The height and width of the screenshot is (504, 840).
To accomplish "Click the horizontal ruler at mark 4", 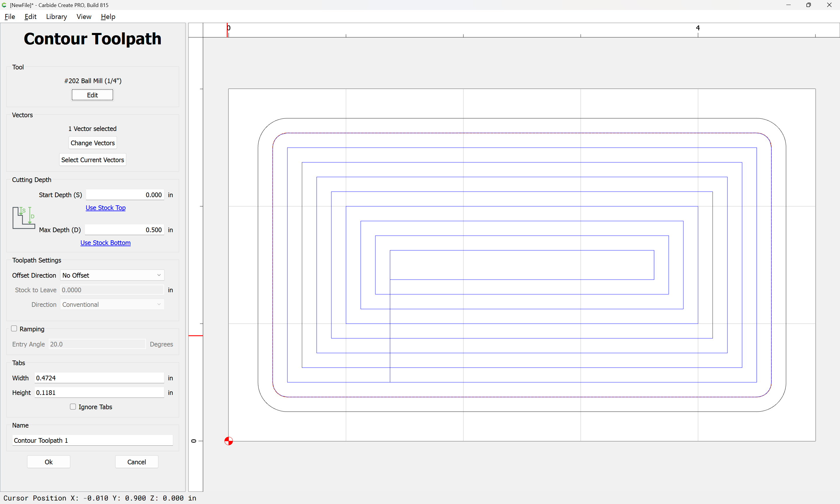I will point(698,28).
